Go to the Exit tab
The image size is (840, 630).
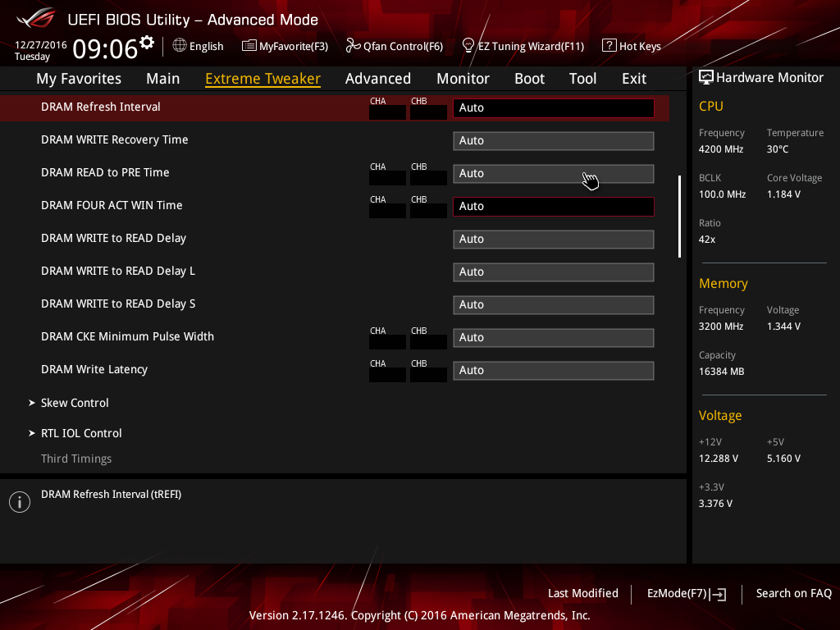[x=634, y=79]
